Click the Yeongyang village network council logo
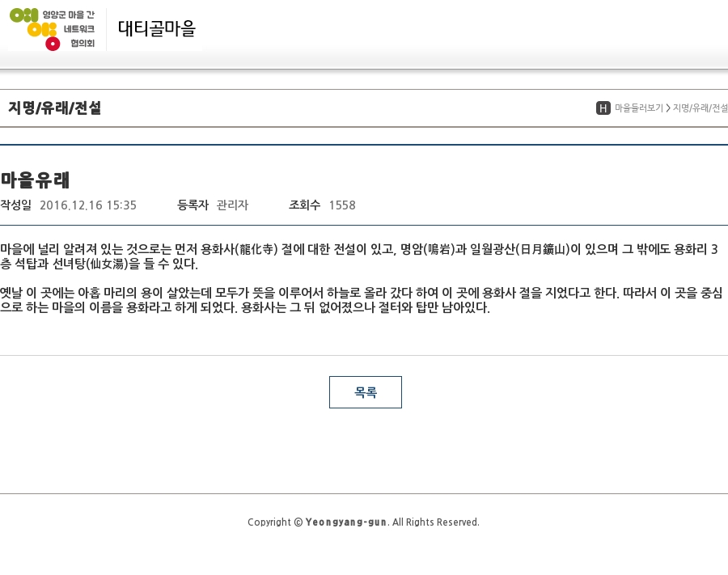The height and width of the screenshot is (575, 728). click(x=53, y=29)
